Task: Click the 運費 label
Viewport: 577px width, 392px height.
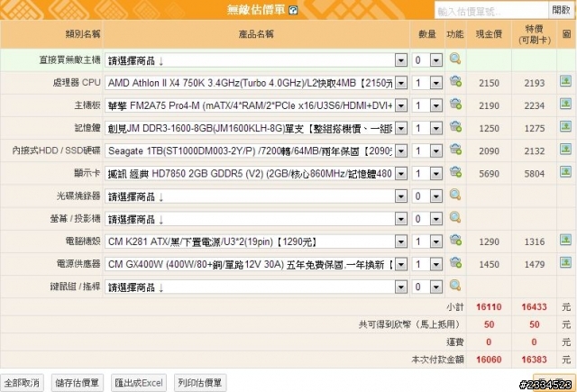Action: pos(455,342)
